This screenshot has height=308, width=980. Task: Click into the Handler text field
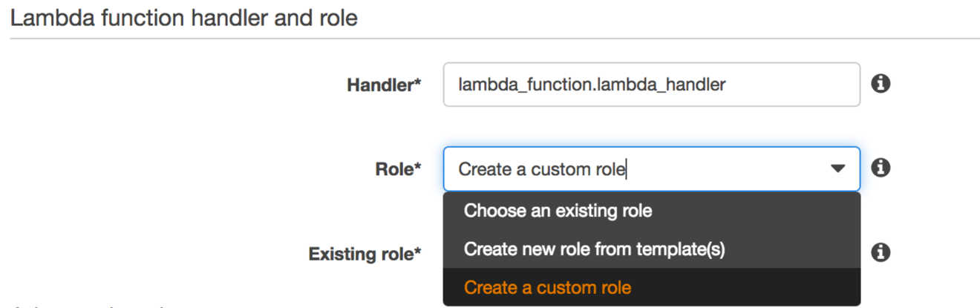click(x=650, y=85)
